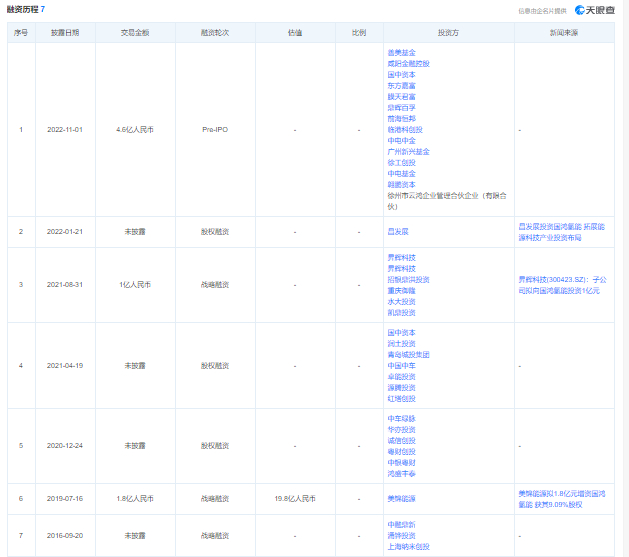Click the amount cell 4.6亿人民币
The height and width of the screenshot is (557, 629).
click(x=135, y=130)
